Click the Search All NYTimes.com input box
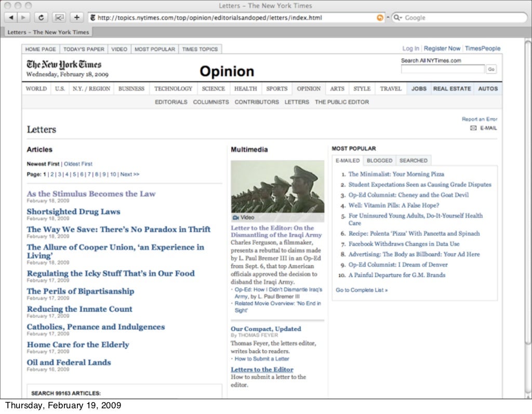The width and height of the screenshot is (532, 414). coord(443,69)
